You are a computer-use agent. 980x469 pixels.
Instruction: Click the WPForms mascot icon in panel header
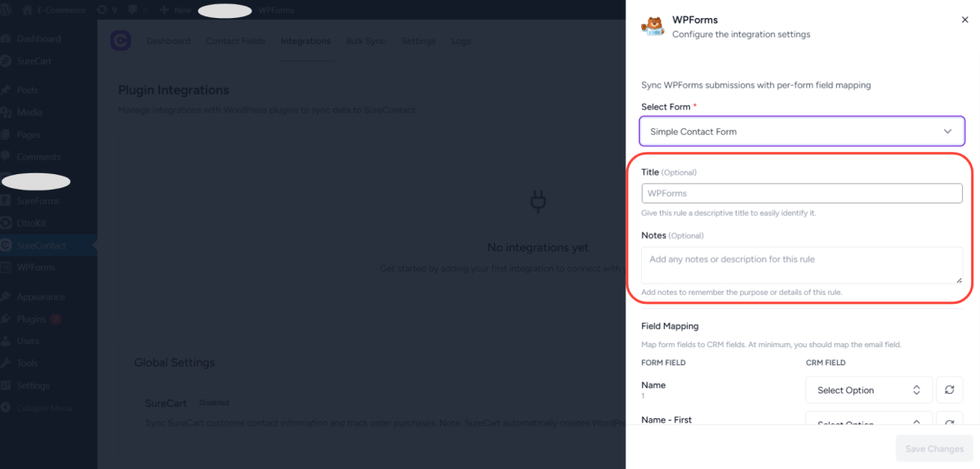click(653, 26)
